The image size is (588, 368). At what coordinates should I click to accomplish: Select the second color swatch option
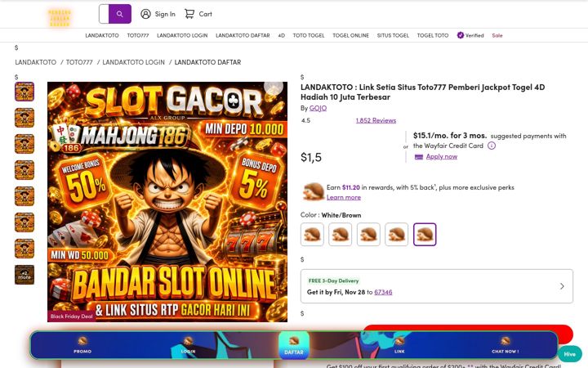pos(340,235)
